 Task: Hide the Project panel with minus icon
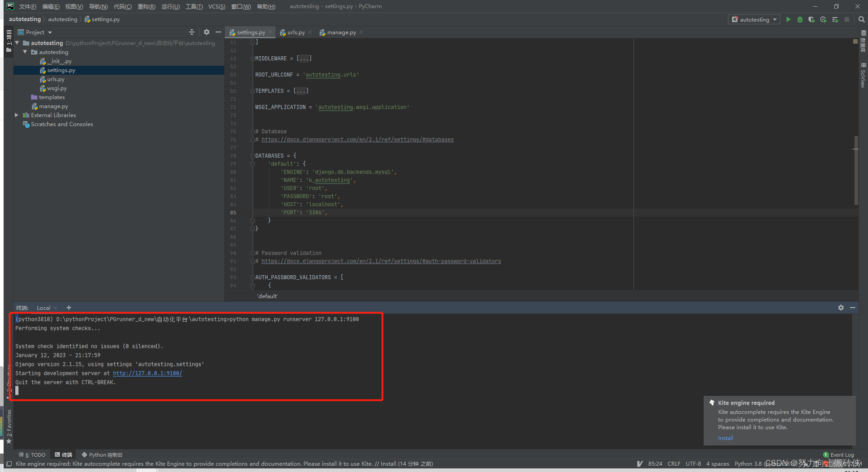[x=218, y=32]
